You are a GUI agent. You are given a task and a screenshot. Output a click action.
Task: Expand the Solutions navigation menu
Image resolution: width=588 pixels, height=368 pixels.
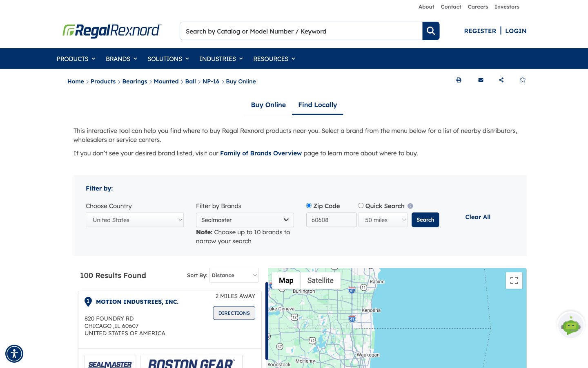click(x=168, y=59)
